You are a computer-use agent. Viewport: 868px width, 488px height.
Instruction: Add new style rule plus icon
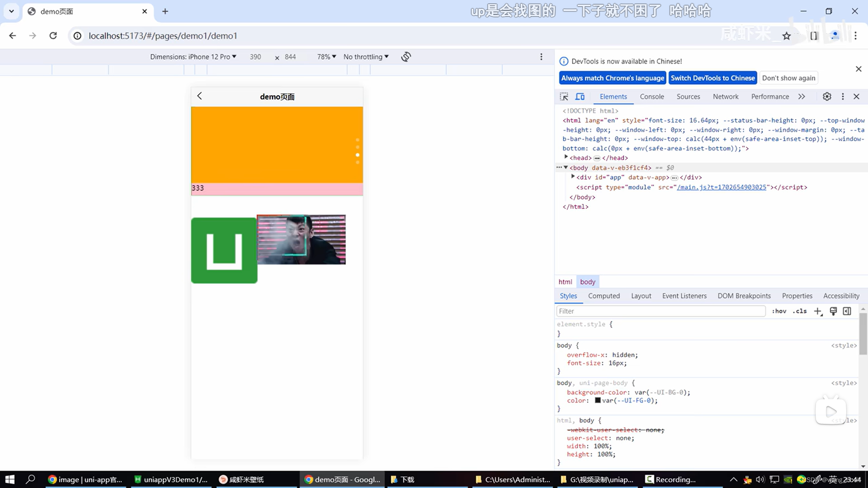point(818,311)
